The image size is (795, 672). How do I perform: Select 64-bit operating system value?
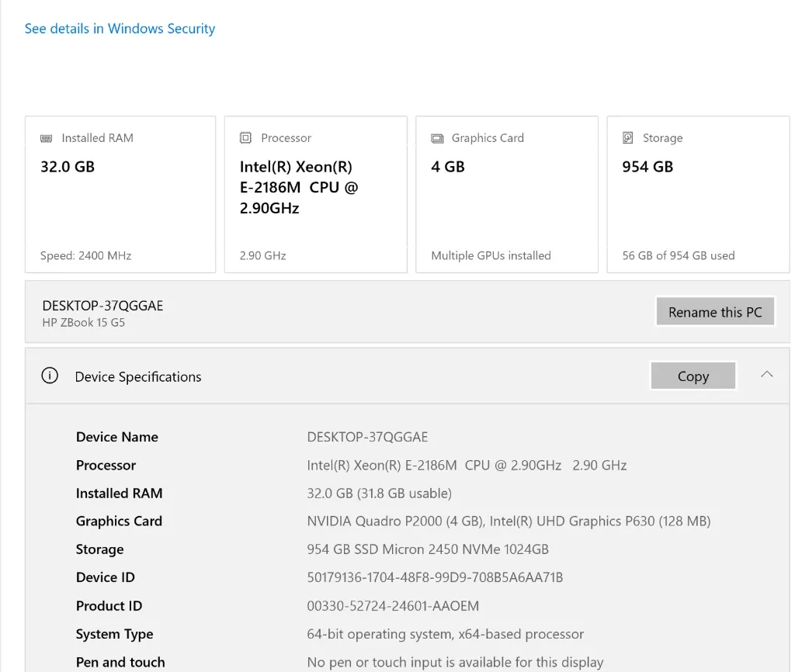(x=446, y=634)
